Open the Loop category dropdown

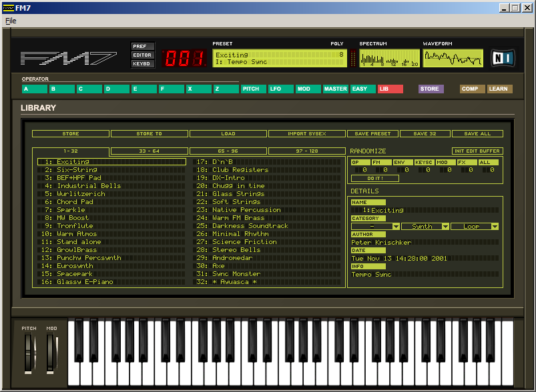[x=475, y=227]
